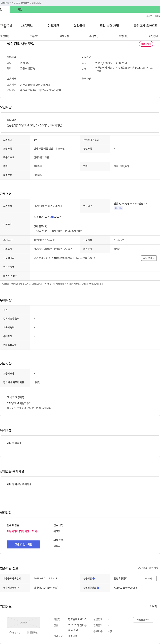Click the 비희망 value for 병역 대체 복무자
This screenshot has width=160, height=644.
point(37,382)
